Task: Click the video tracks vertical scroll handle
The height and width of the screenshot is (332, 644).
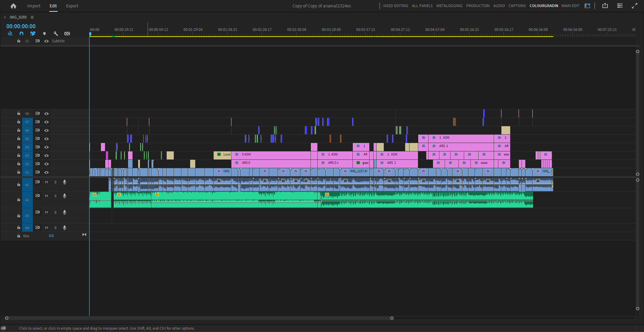Action: (638, 51)
